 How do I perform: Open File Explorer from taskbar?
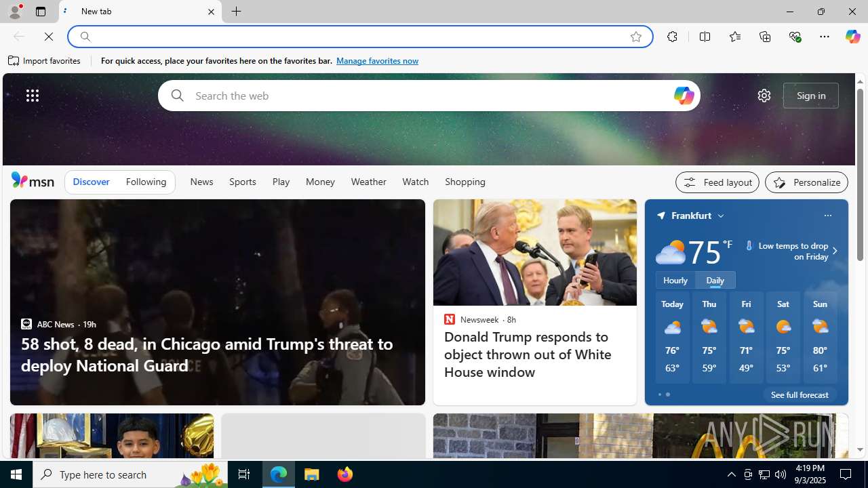[312, 474]
